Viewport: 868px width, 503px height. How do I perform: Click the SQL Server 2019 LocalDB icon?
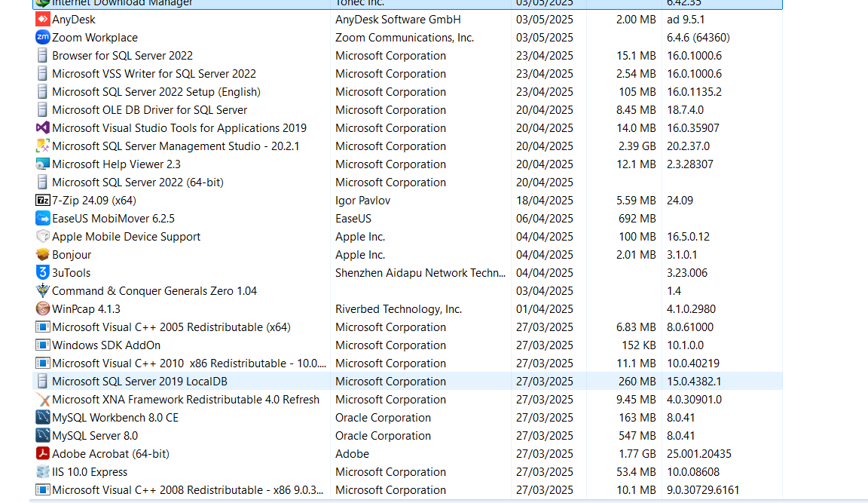click(42, 381)
